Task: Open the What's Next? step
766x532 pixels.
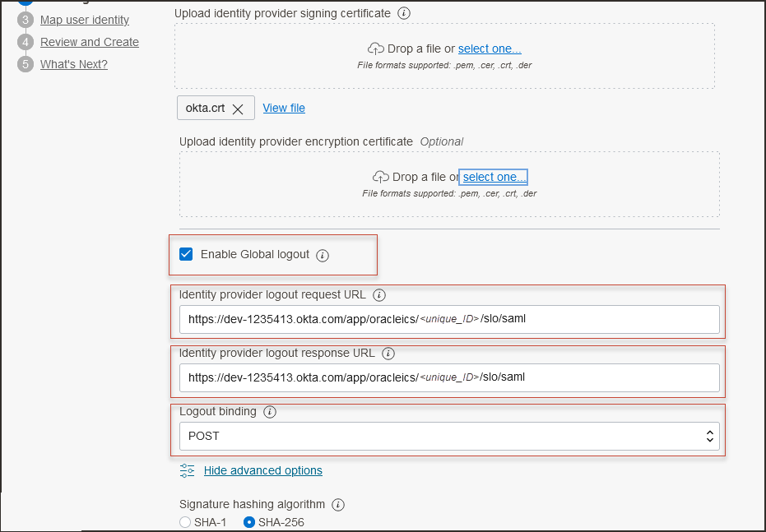Action: 74,64
